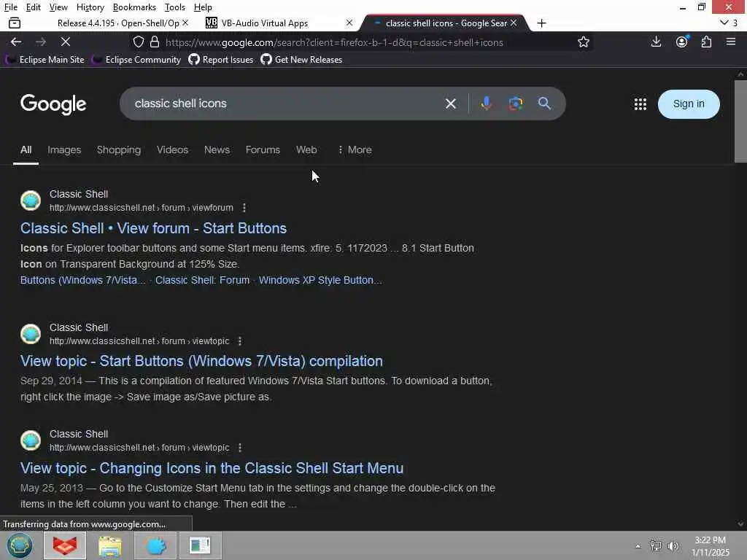This screenshot has height=560, width=747.
Task: Click the Sign in button
Action: click(689, 104)
